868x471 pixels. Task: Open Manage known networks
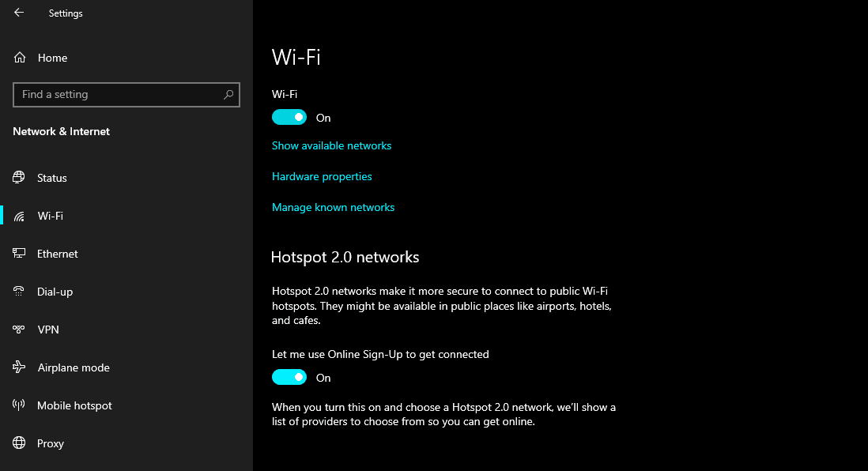pos(333,207)
